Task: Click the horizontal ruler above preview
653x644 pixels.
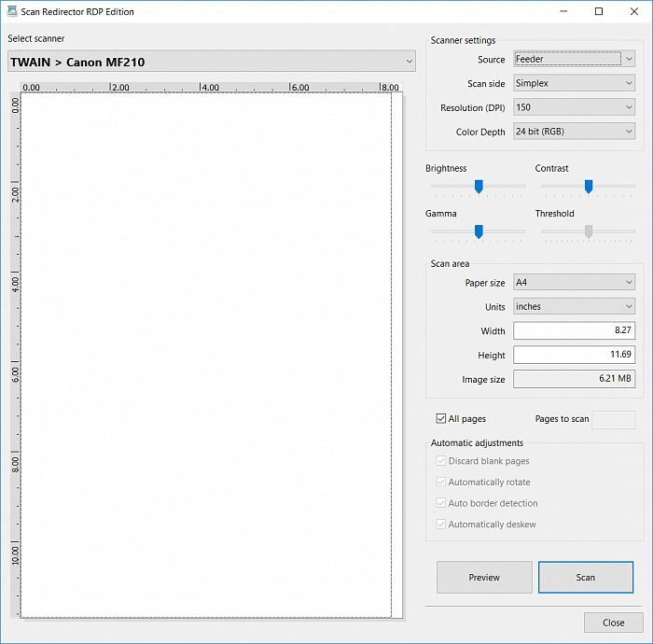Action: (x=212, y=87)
